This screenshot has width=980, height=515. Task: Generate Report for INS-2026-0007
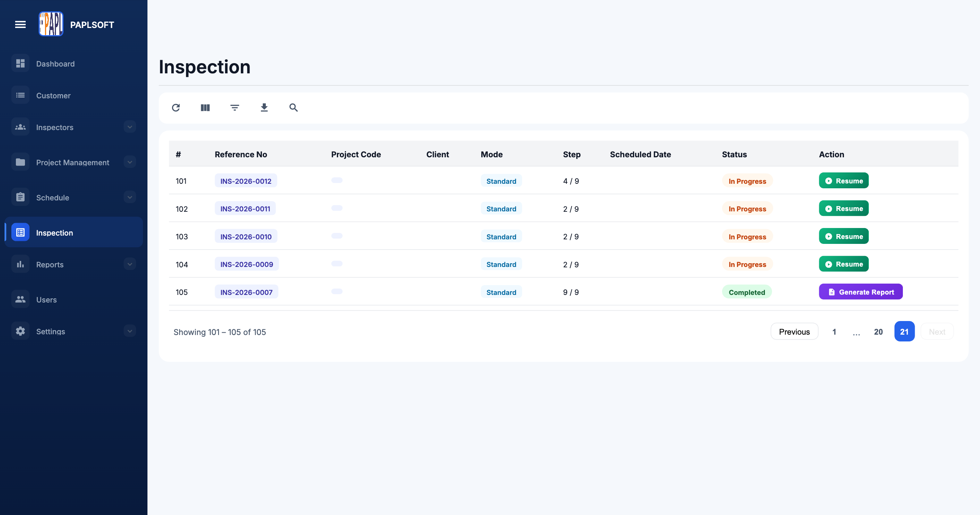(x=861, y=292)
